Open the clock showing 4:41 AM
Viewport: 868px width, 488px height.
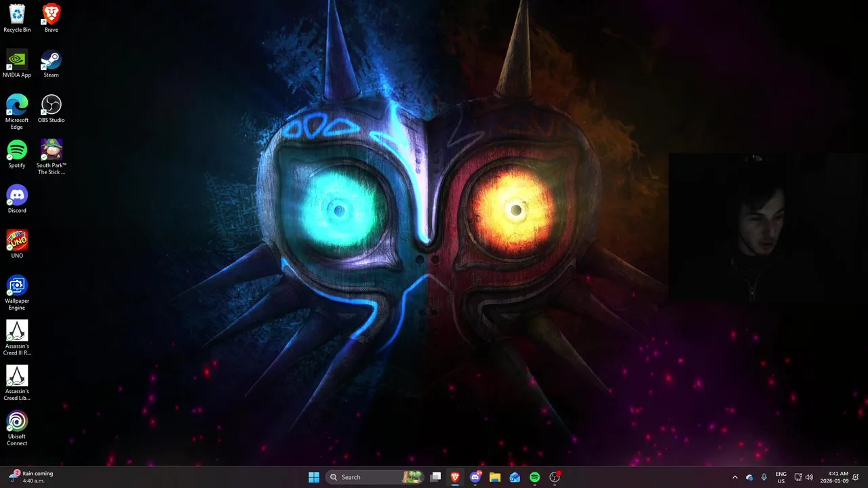point(834,477)
